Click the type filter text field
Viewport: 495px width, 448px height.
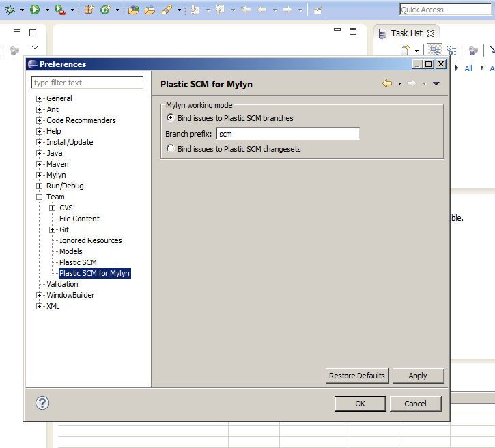pyautogui.click(x=87, y=83)
